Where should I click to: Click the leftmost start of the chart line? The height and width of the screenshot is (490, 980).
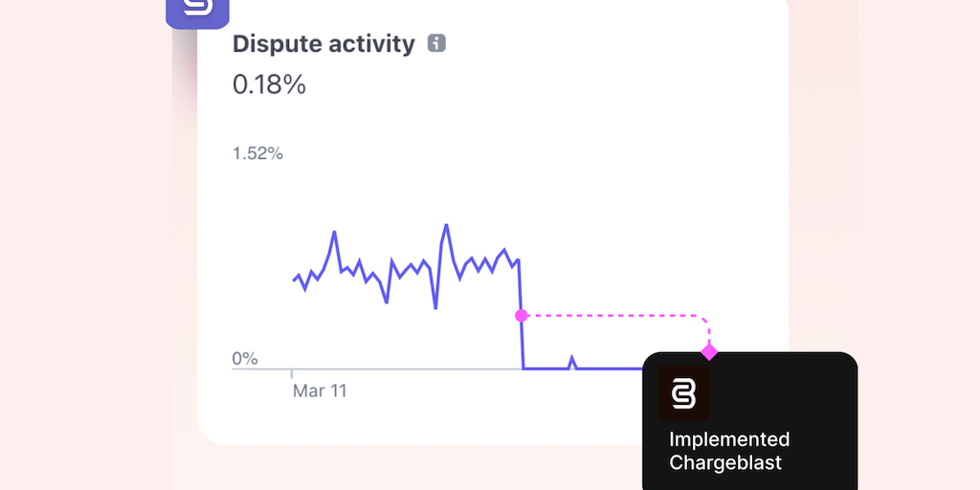[294, 279]
